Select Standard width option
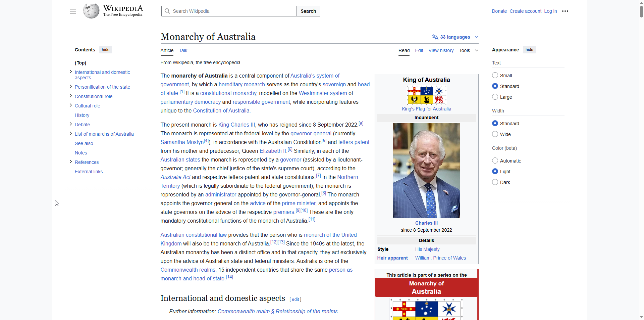Viewport: 644px width, 320px height. coord(495,123)
